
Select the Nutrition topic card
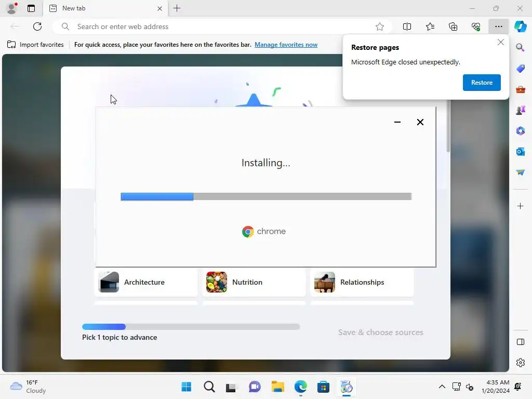[x=254, y=282]
